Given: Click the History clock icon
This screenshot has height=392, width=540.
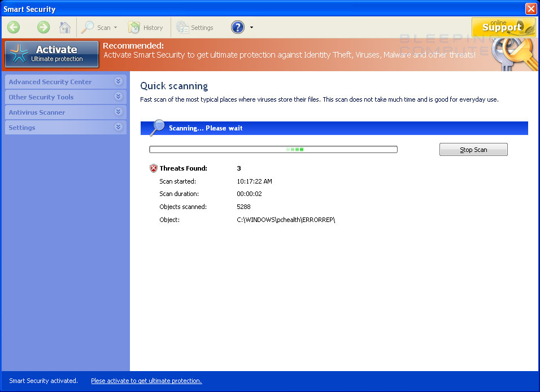Looking at the screenshot, I should (x=134, y=27).
